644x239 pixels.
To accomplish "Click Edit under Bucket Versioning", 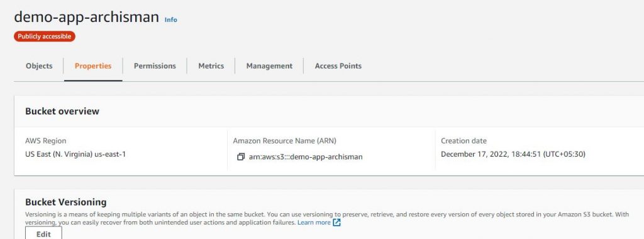I will pos(43,234).
